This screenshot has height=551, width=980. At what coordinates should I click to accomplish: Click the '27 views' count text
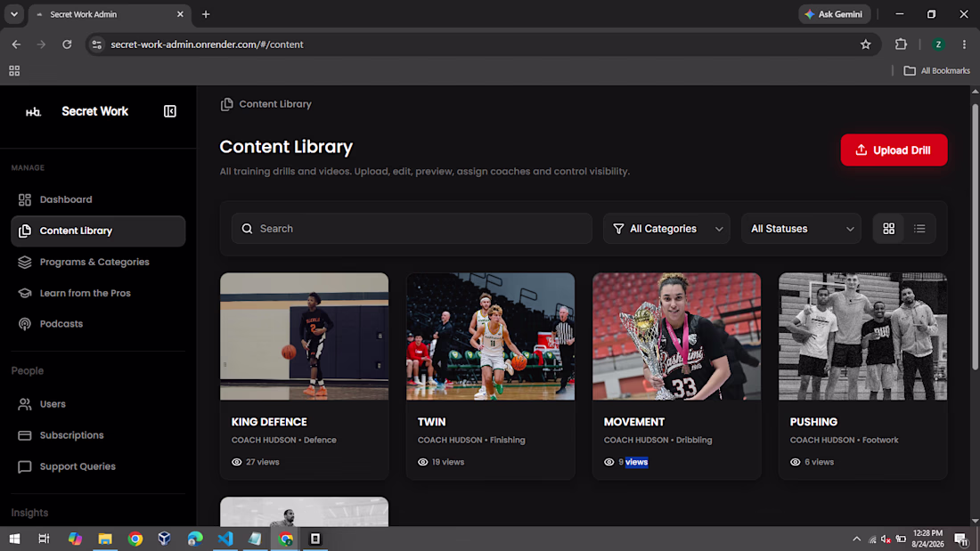click(x=263, y=462)
